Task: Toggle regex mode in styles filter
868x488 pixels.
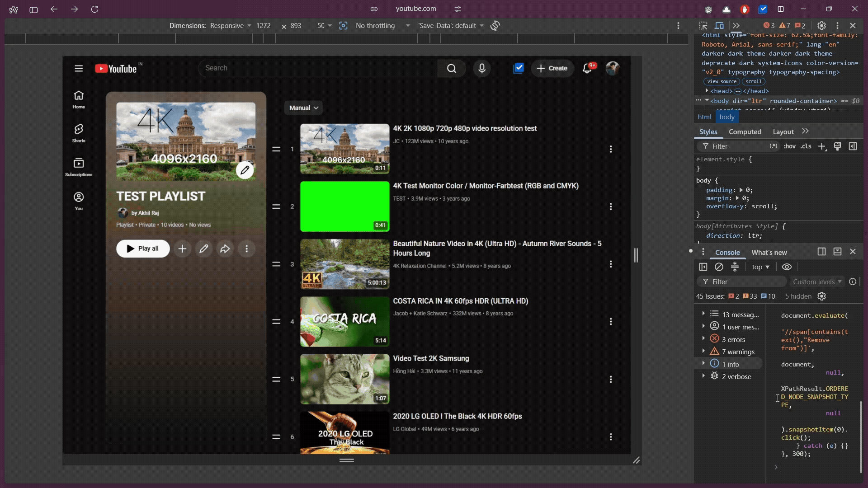Action: (774, 146)
